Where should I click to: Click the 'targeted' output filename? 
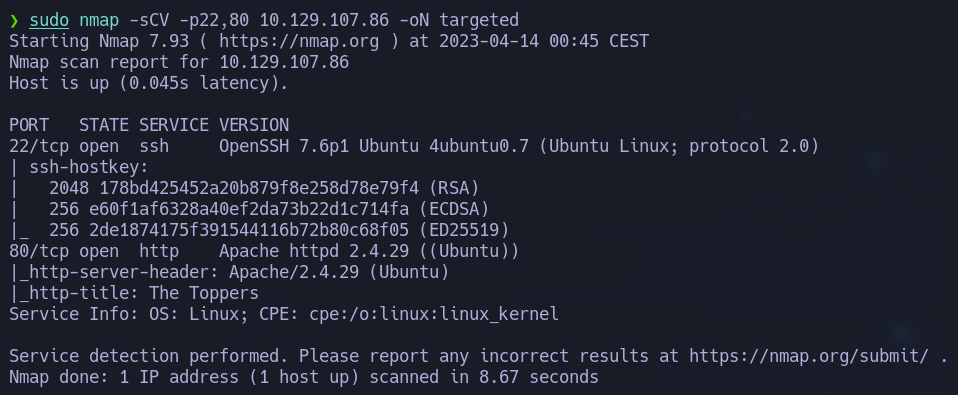click(479, 21)
